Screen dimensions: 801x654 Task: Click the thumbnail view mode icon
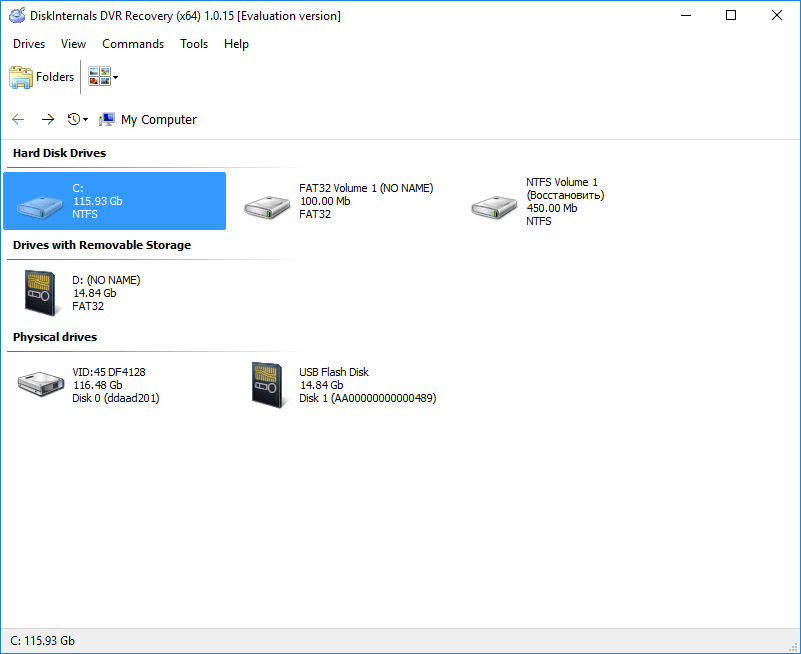(97, 76)
